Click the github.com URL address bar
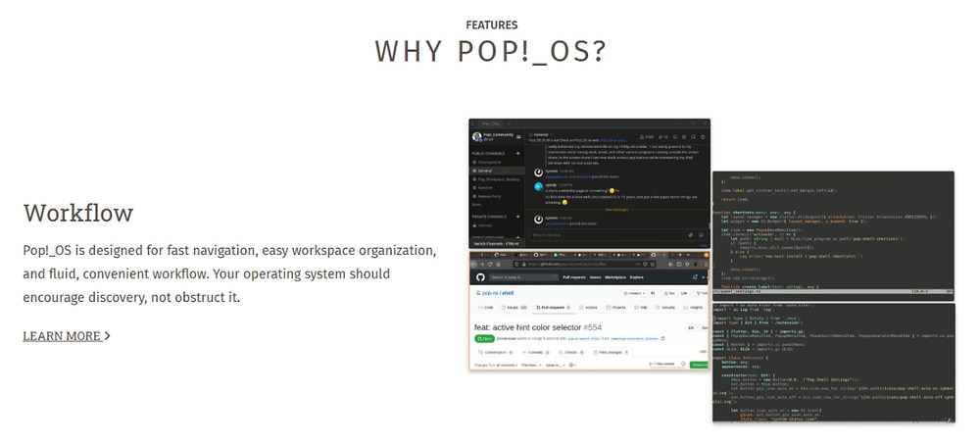 583,265
